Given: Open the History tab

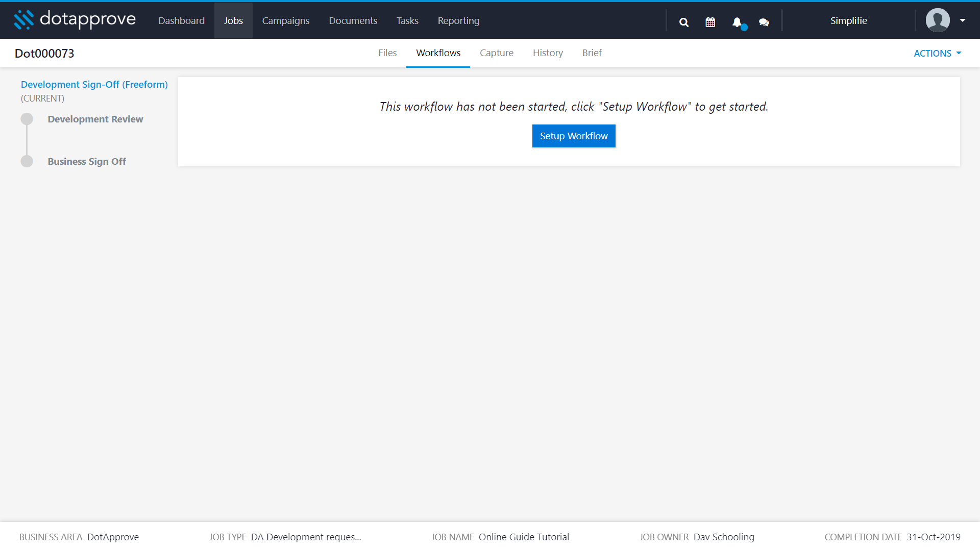Looking at the screenshot, I should pyautogui.click(x=548, y=53).
